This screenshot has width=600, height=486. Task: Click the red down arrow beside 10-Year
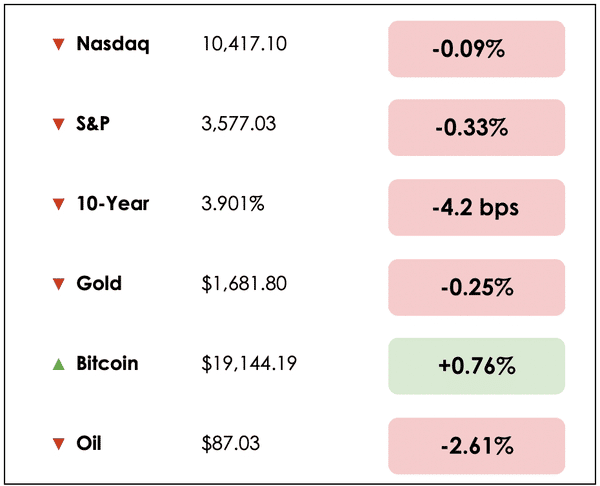(x=58, y=204)
